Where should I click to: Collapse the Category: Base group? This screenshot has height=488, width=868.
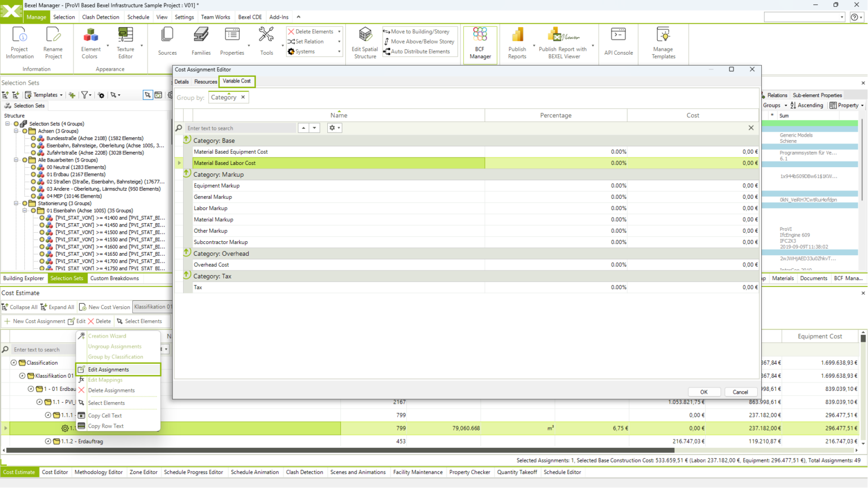186,139
